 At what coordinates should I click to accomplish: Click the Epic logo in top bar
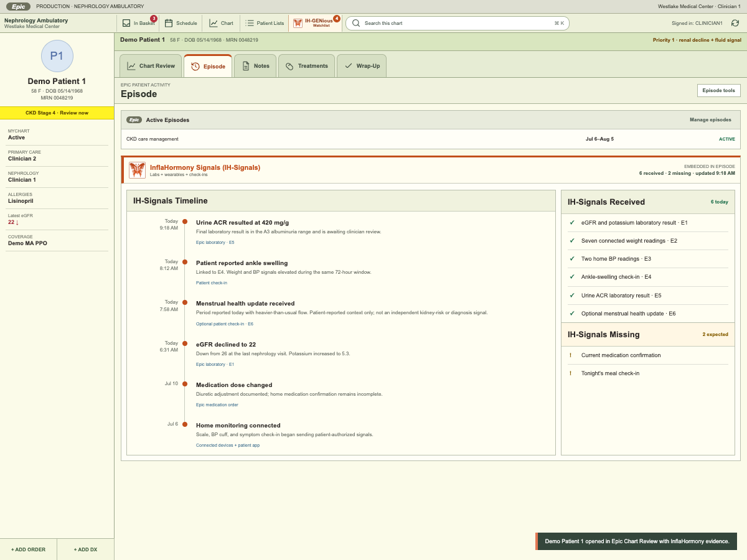pyautogui.click(x=18, y=6)
